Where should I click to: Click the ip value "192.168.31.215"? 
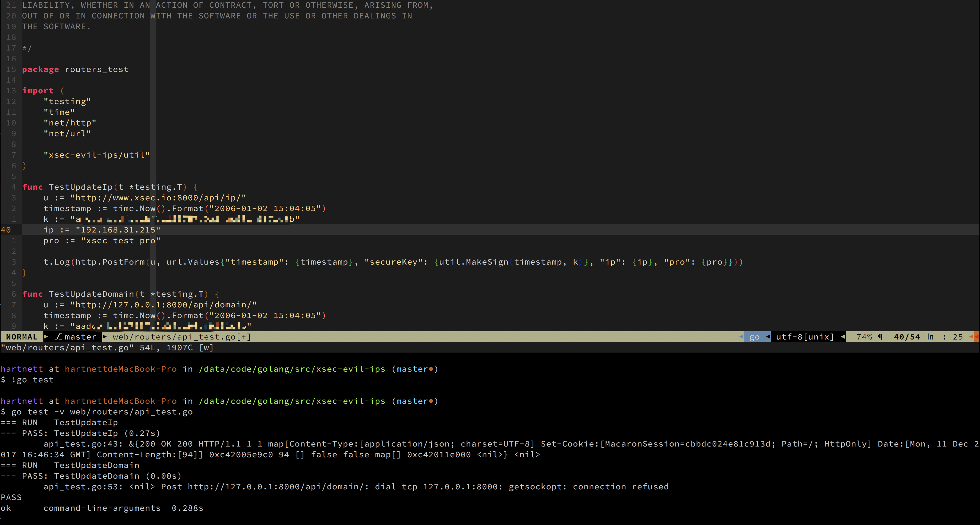[118, 230]
